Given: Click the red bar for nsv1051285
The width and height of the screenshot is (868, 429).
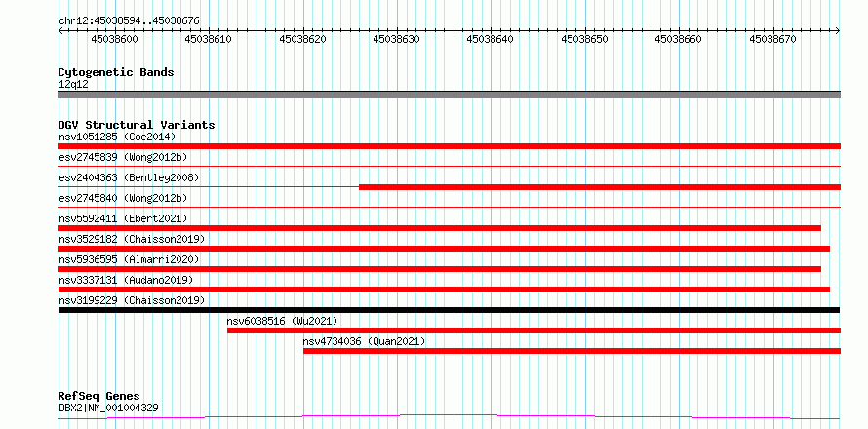Looking at the screenshot, I should click(449, 146).
